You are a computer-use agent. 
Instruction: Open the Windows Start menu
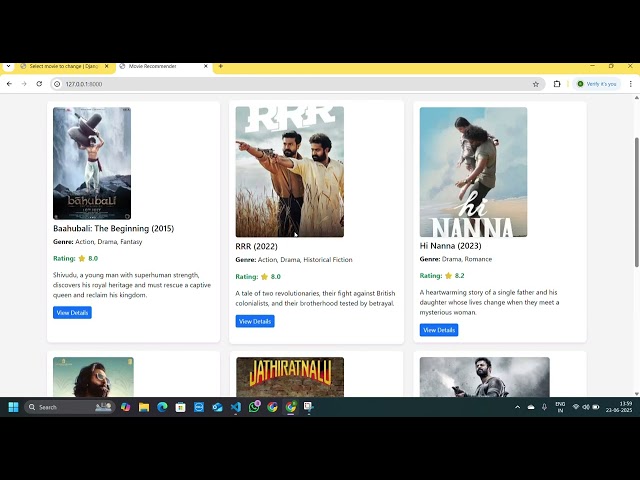tap(13, 407)
